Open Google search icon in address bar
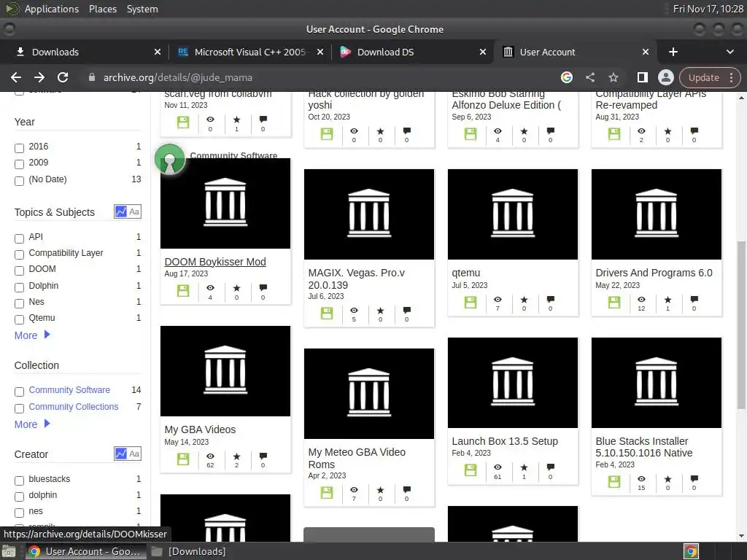The image size is (747, 560). tap(566, 77)
